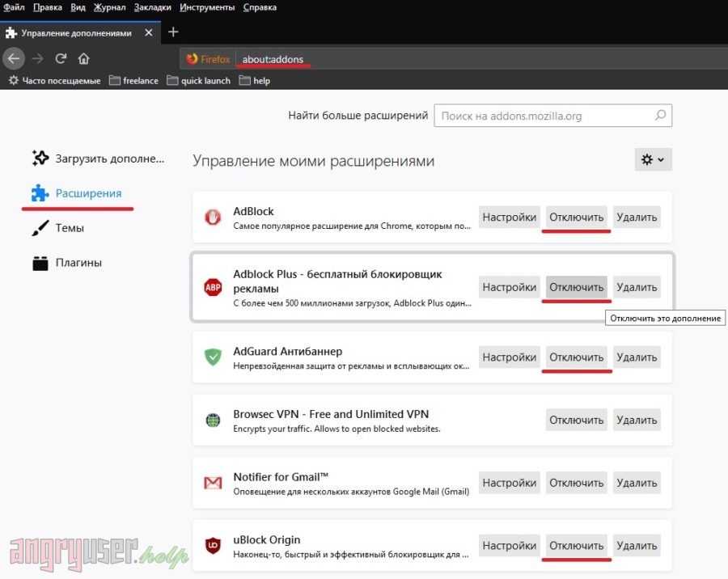The width and height of the screenshot is (728, 579).
Task: Go to the home page icon
Action: pos(83,58)
